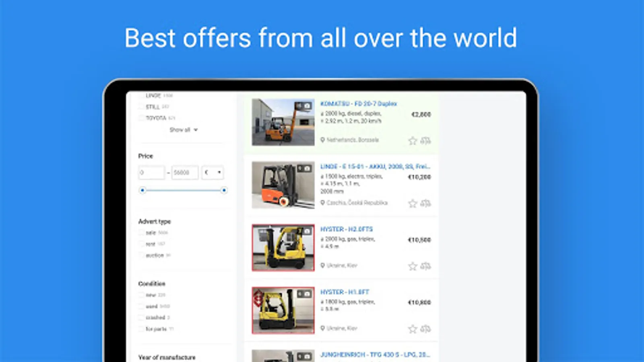Focus the minimum price input field

coord(151,173)
